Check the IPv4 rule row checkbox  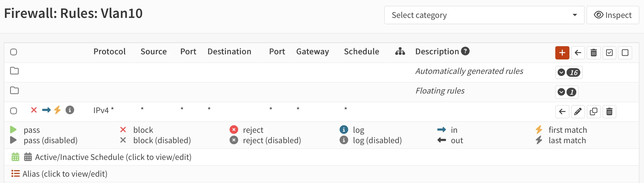pos(13,111)
